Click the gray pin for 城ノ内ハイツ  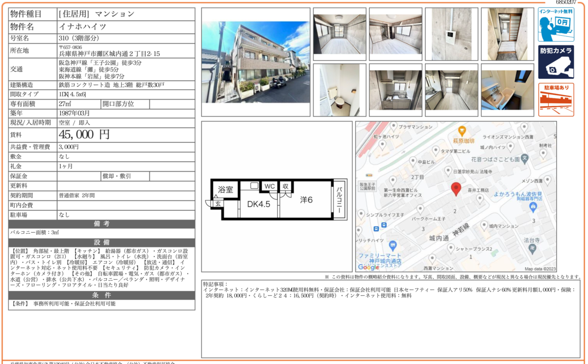click(512, 147)
